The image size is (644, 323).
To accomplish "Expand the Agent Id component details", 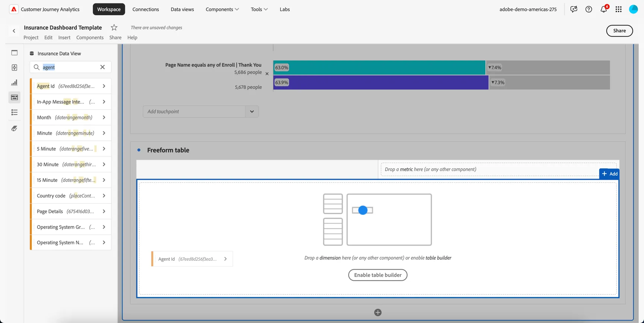I will [x=104, y=86].
